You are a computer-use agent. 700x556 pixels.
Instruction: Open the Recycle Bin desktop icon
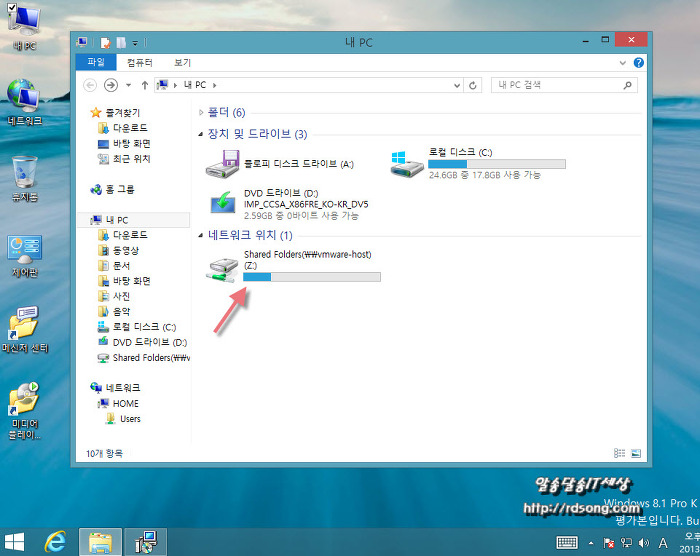[x=23, y=176]
